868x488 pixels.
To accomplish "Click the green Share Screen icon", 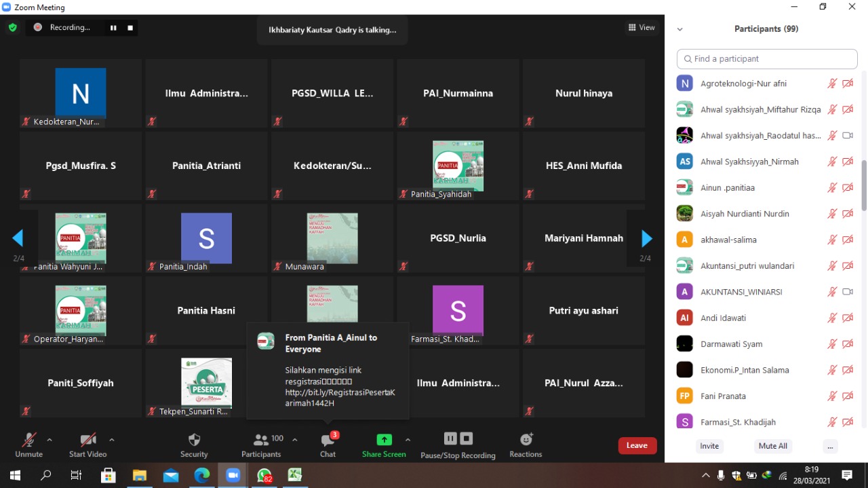I will tap(384, 440).
